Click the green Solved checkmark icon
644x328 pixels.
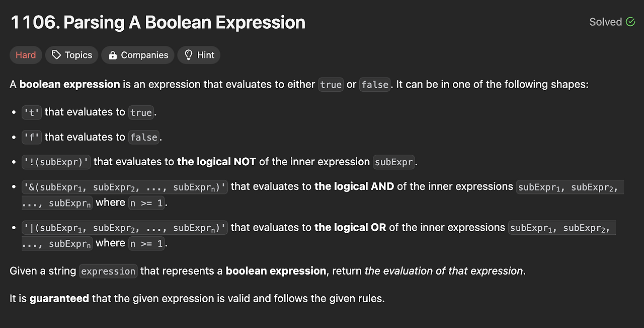[x=630, y=22]
